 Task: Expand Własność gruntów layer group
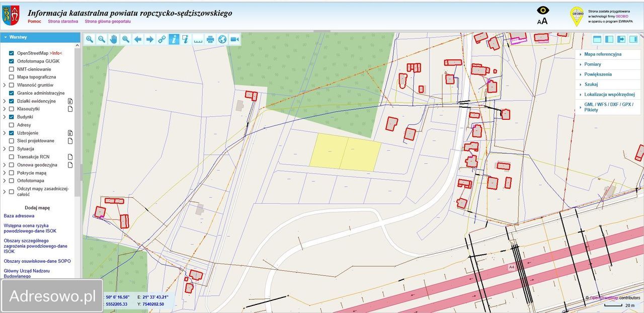coord(4,85)
